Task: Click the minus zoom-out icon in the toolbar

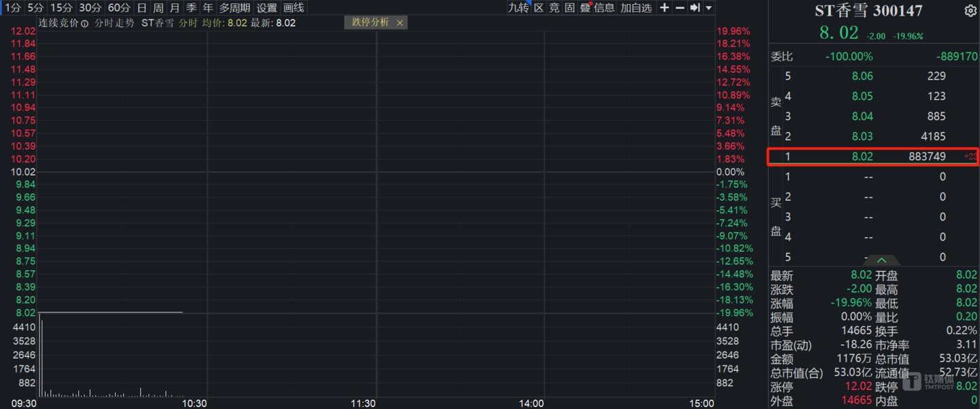Action: [680, 8]
